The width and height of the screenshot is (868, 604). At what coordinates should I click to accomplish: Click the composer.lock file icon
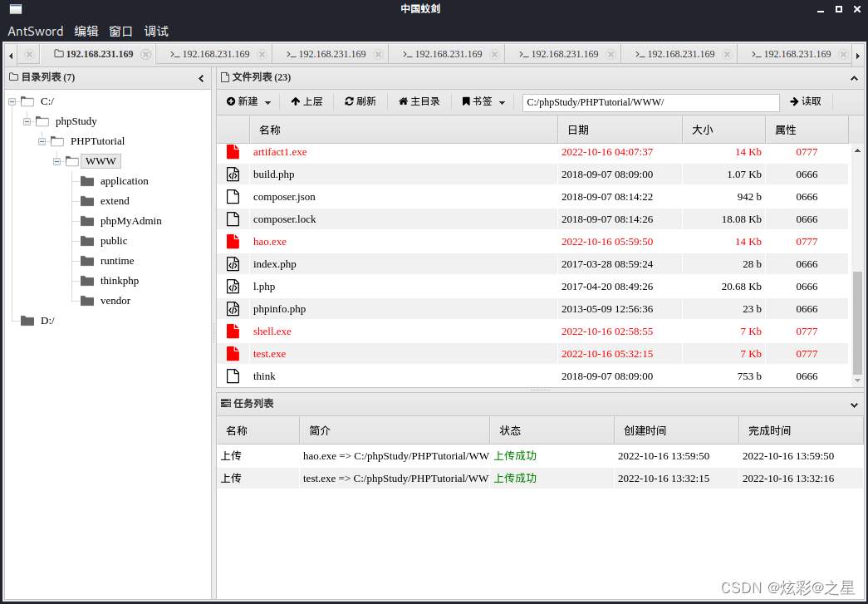233,219
